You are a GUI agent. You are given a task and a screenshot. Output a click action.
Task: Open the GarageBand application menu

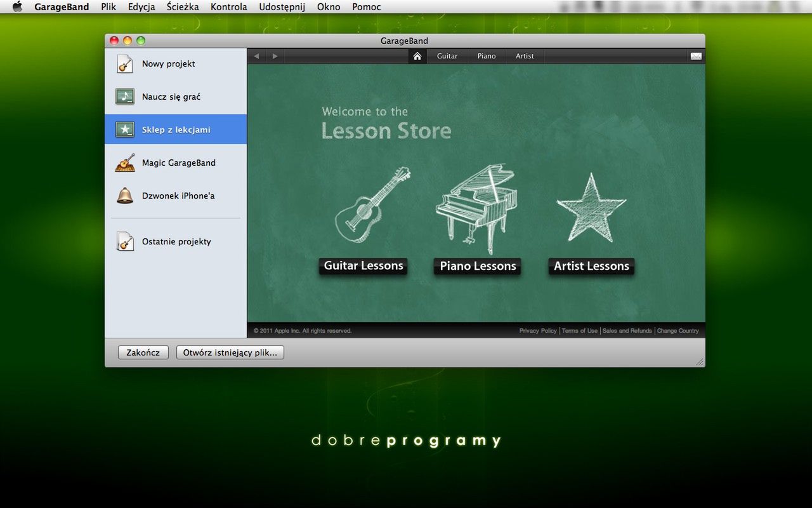(62, 7)
